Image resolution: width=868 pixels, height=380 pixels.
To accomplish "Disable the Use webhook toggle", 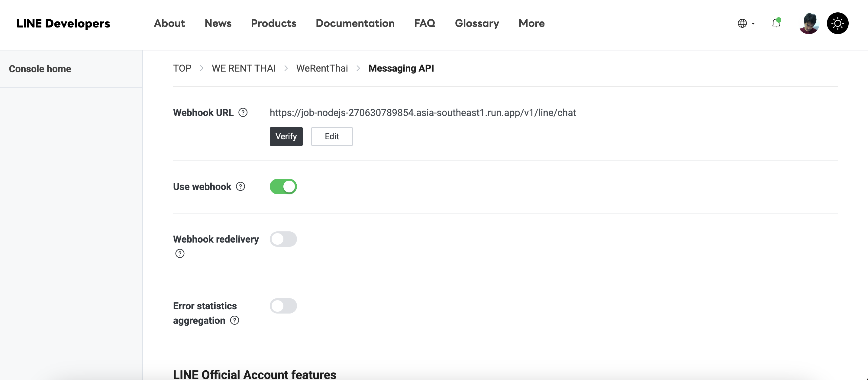I will click(x=283, y=186).
